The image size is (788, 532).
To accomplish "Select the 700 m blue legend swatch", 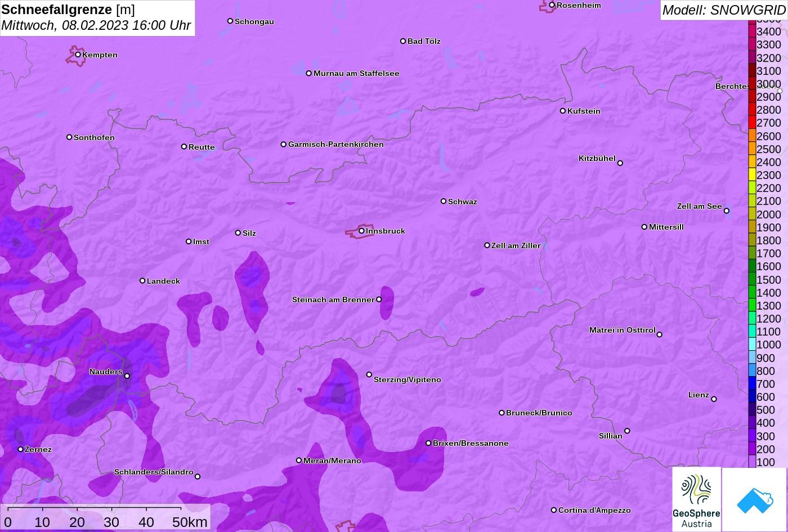I will pyautogui.click(x=752, y=384).
